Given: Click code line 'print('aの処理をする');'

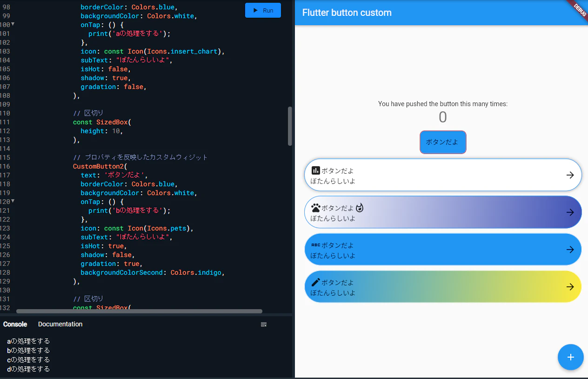Looking at the screenshot, I should tap(129, 34).
